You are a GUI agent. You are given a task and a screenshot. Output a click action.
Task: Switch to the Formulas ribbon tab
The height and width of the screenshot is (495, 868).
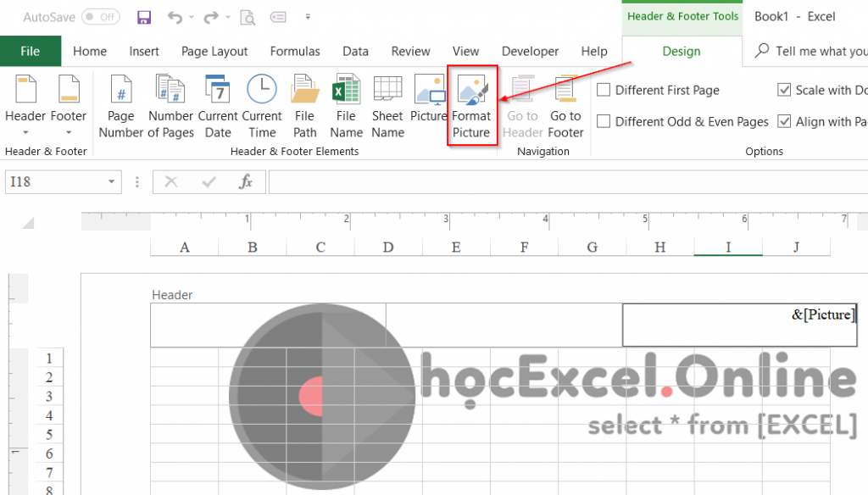coord(294,51)
